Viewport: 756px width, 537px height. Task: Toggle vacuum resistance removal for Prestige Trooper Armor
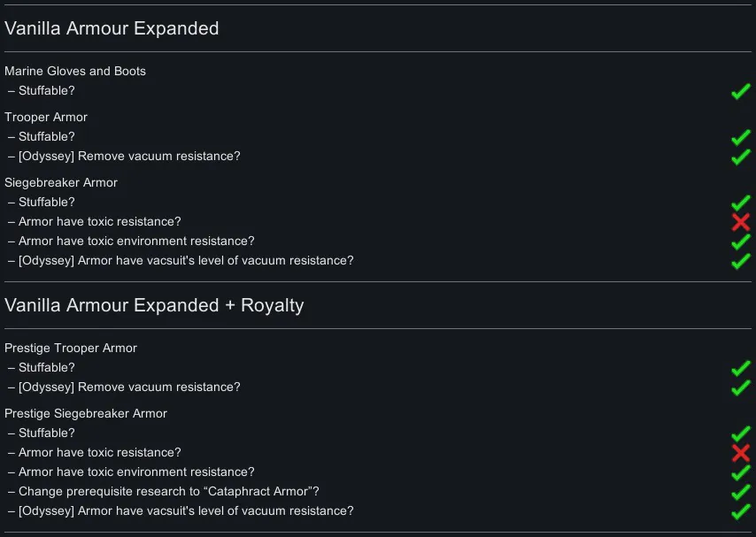tap(740, 387)
